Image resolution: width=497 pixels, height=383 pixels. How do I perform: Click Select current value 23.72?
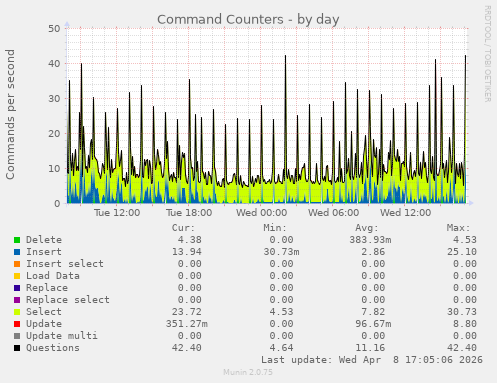tap(187, 312)
